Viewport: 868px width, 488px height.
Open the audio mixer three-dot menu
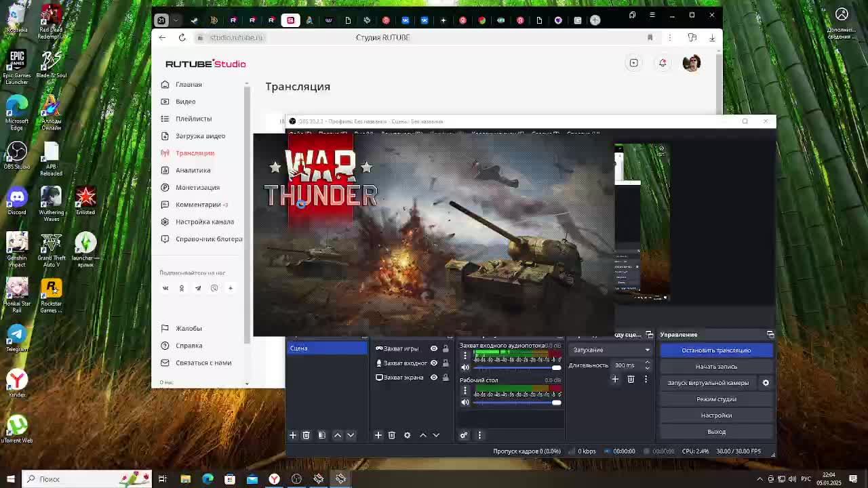coord(479,435)
